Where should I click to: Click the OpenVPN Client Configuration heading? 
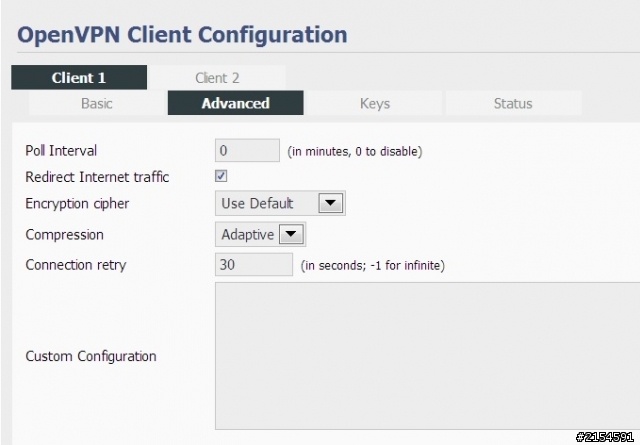click(x=182, y=35)
